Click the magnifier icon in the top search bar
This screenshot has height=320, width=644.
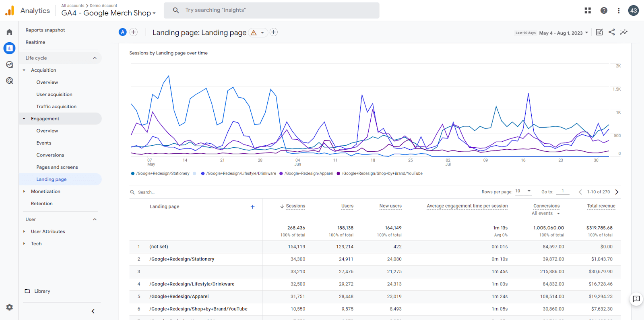176,10
